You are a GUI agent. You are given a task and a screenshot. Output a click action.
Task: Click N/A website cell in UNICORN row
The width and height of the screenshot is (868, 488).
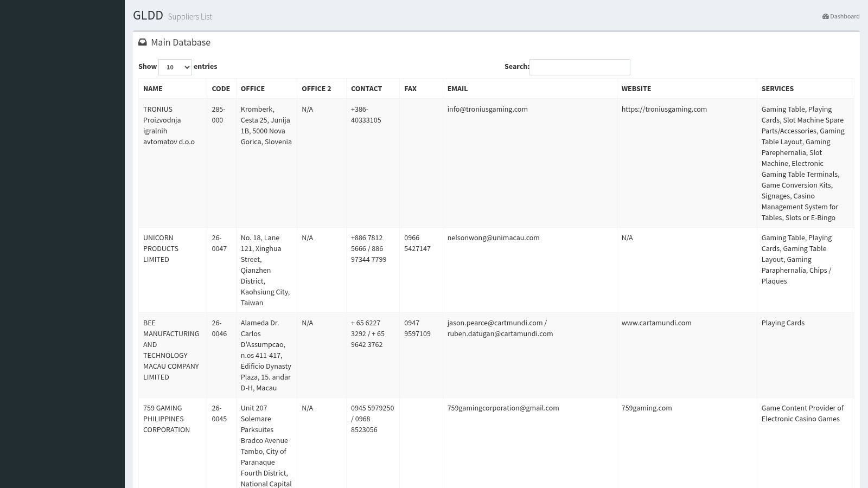click(x=687, y=270)
